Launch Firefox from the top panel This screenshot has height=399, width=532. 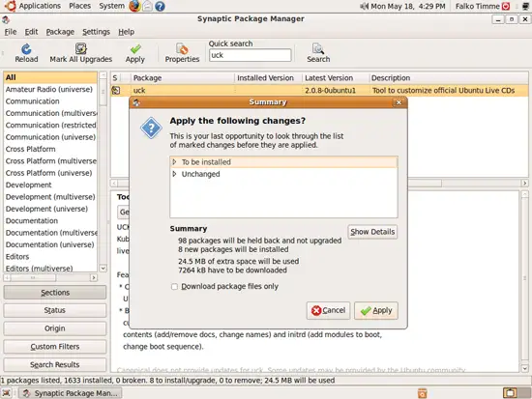click(134, 6)
